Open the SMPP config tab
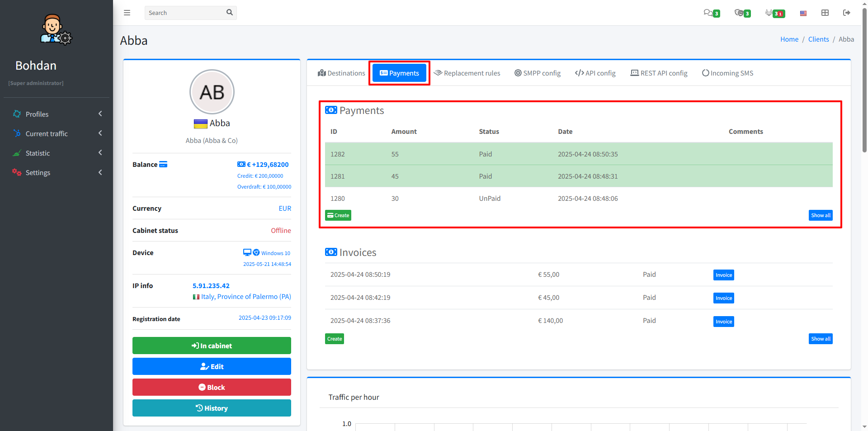This screenshot has height=431, width=868. (538, 73)
